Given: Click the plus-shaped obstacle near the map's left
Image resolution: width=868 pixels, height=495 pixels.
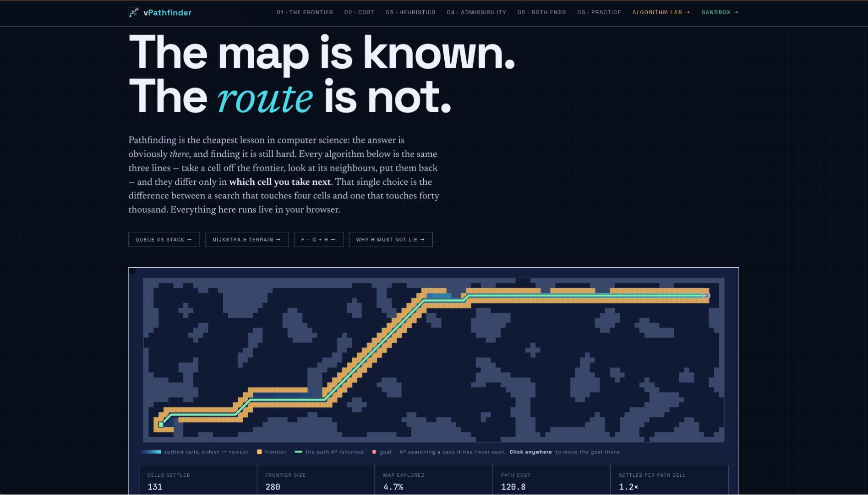Looking at the screenshot, I should tap(186, 310).
